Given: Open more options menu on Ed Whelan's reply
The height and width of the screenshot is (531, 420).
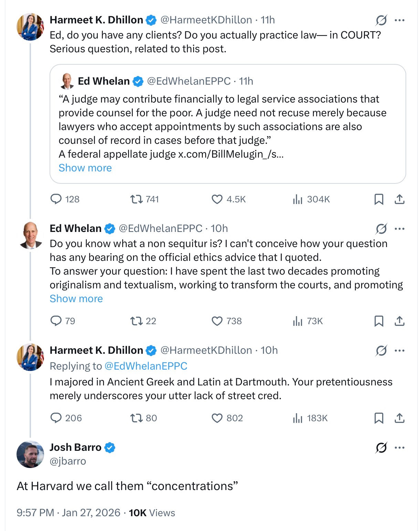Looking at the screenshot, I should (400, 229).
